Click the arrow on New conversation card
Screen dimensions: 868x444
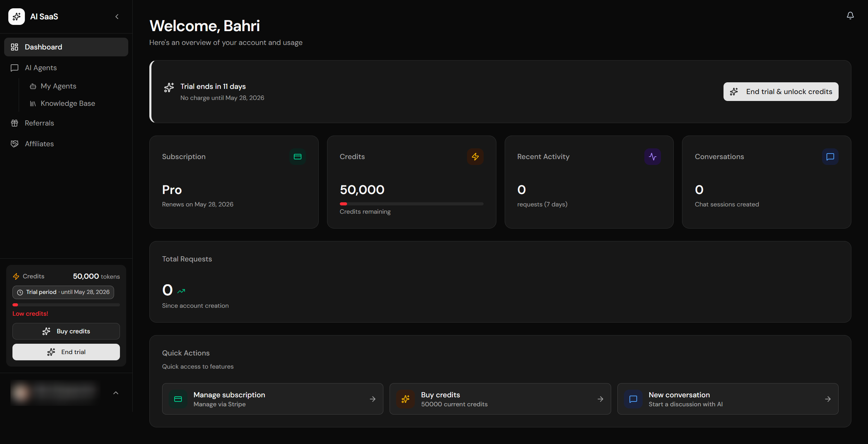pos(828,399)
